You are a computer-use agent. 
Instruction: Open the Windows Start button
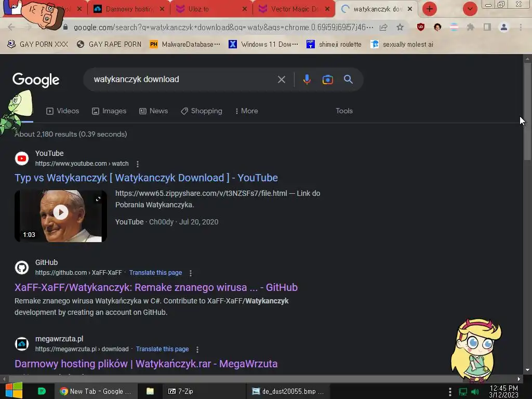click(14, 391)
